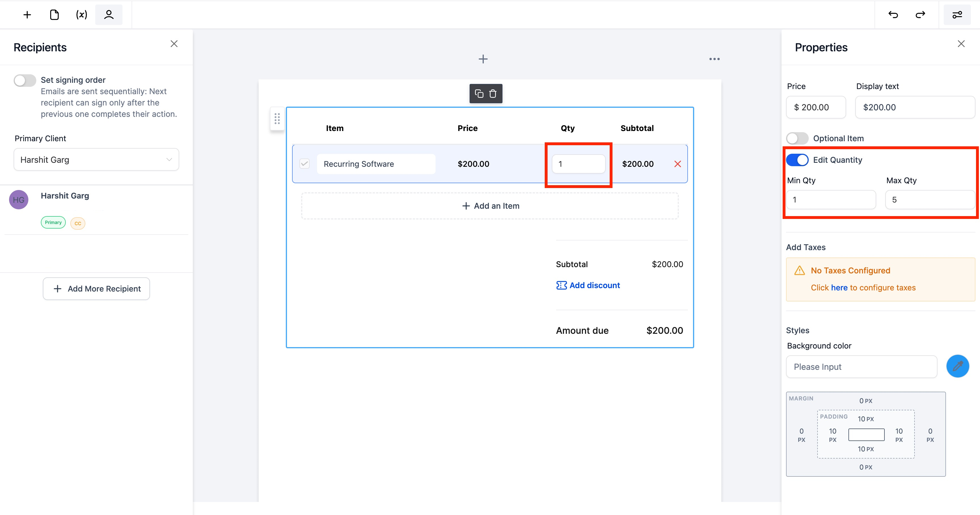Click the Add More Recipient button
980x515 pixels.
click(x=96, y=289)
